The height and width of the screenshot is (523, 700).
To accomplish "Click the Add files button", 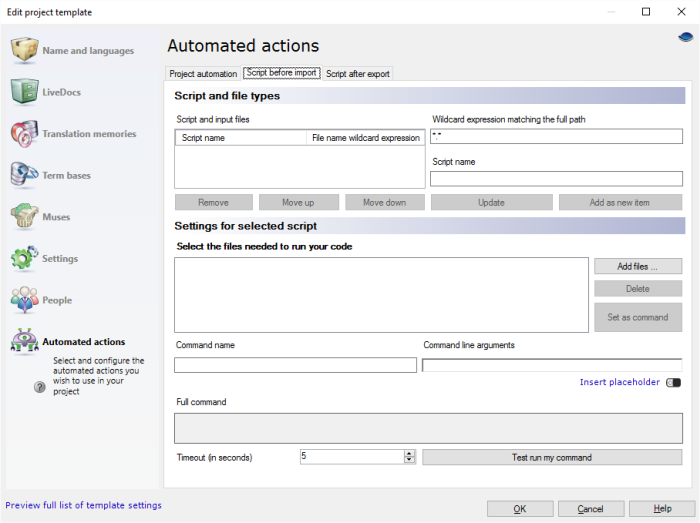I will tap(637, 266).
